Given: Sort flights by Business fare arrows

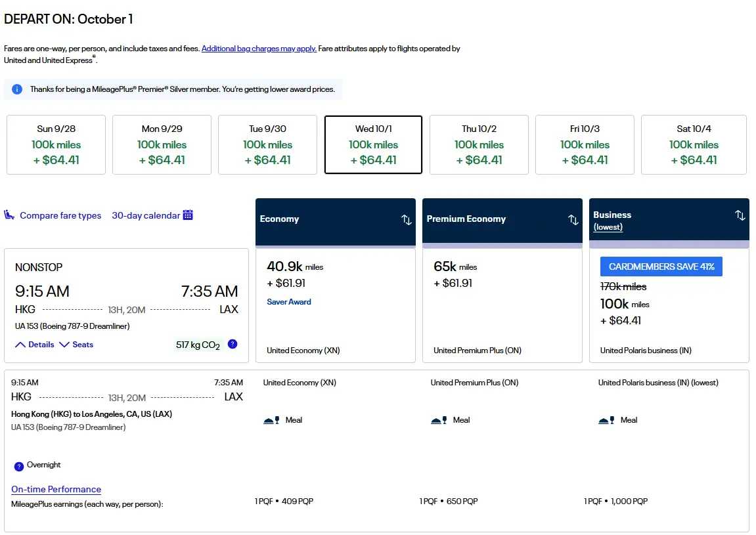Looking at the screenshot, I should [x=740, y=215].
